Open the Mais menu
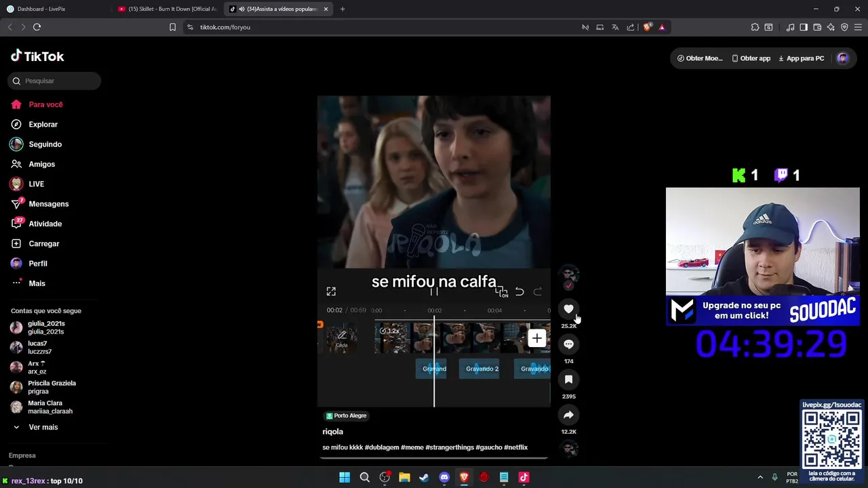The image size is (868, 488). pyautogui.click(x=37, y=283)
